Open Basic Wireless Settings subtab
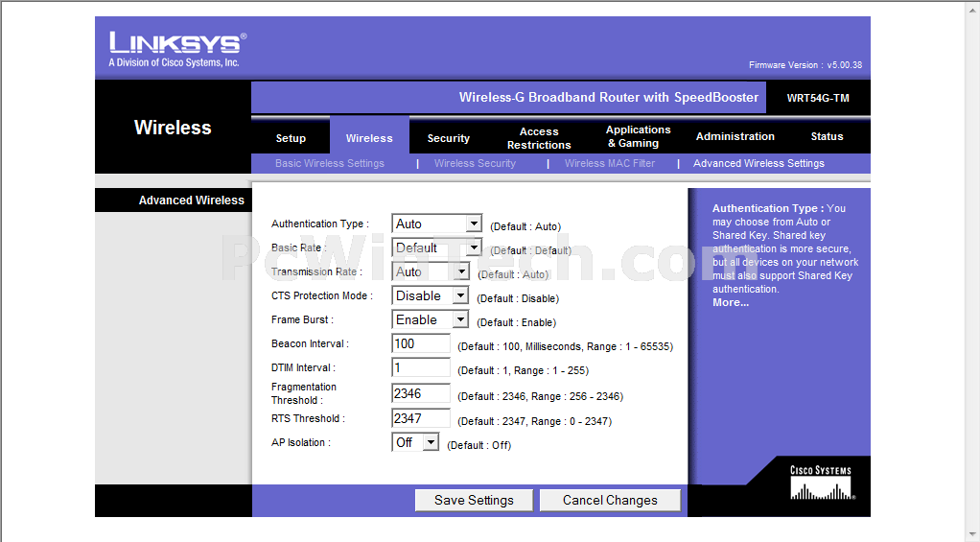The height and width of the screenshot is (542, 980). tap(329, 163)
